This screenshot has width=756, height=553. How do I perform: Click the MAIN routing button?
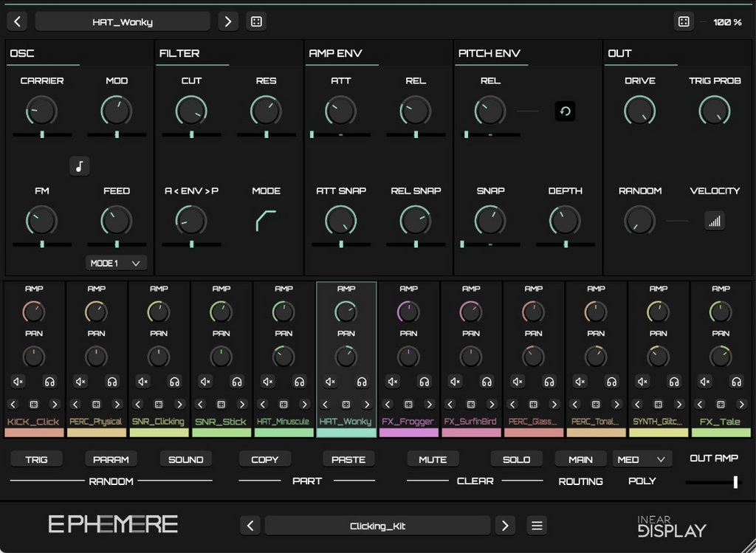tap(580, 459)
